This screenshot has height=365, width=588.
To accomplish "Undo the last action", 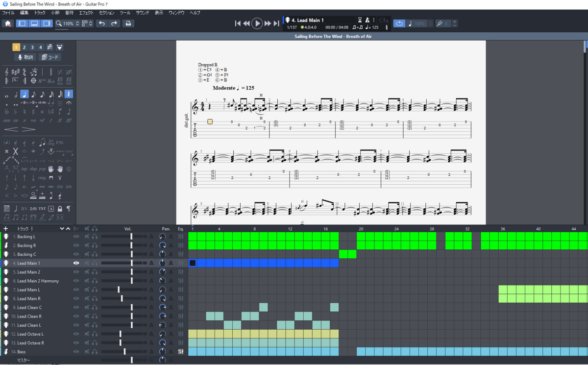I will pyautogui.click(x=101, y=23).
